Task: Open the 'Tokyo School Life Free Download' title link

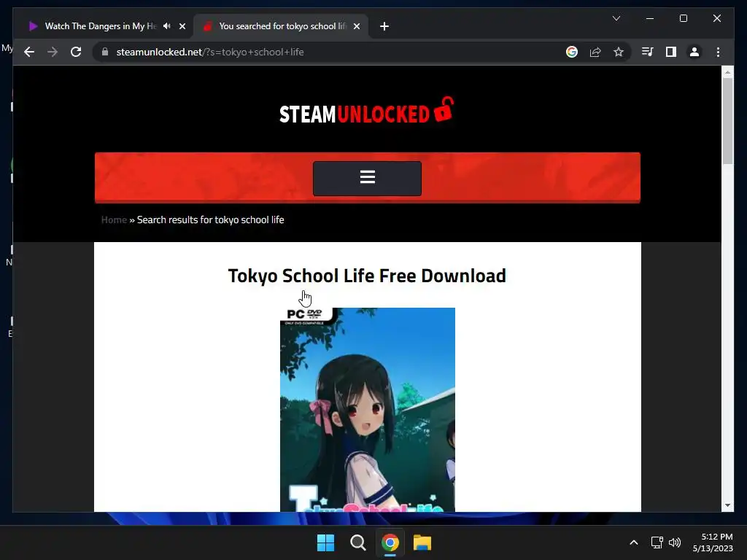Action: pyautogui.click(x=367, y=276)
